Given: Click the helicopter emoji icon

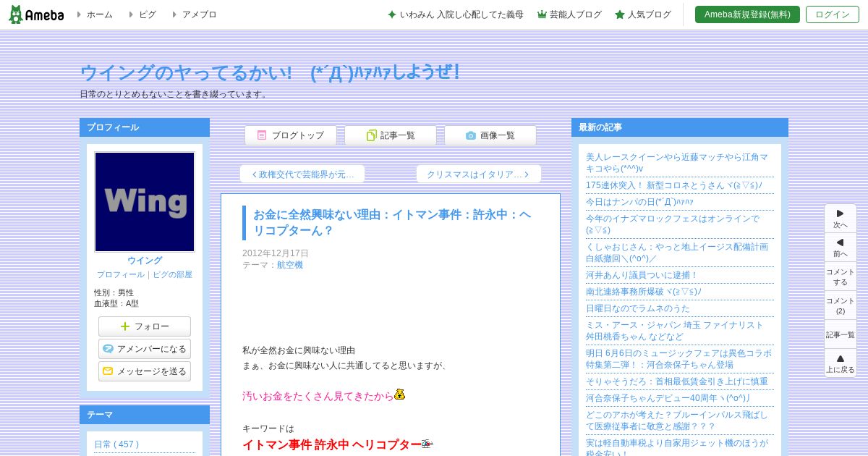Looking at the screenshot, I should click(x=427, y=444).
